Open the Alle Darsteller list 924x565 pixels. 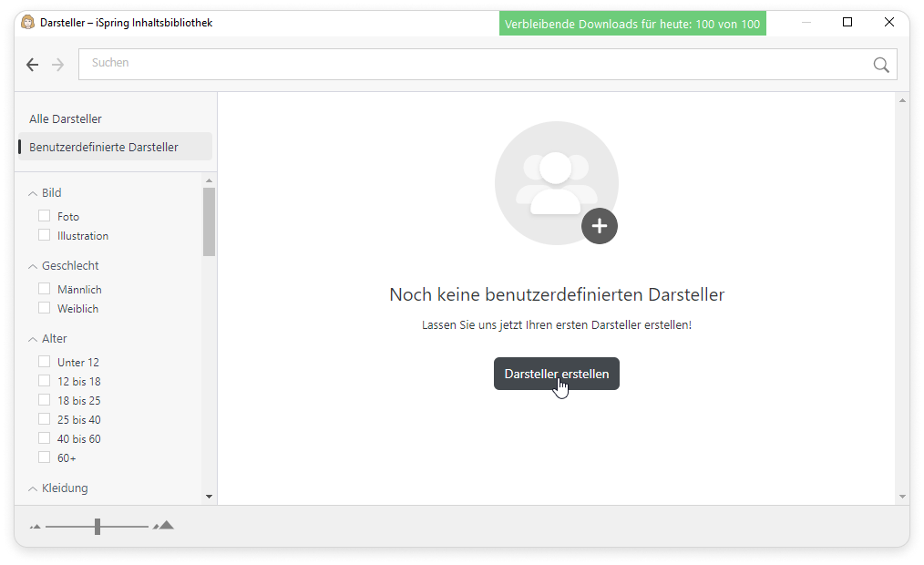(x=66, y=119)
